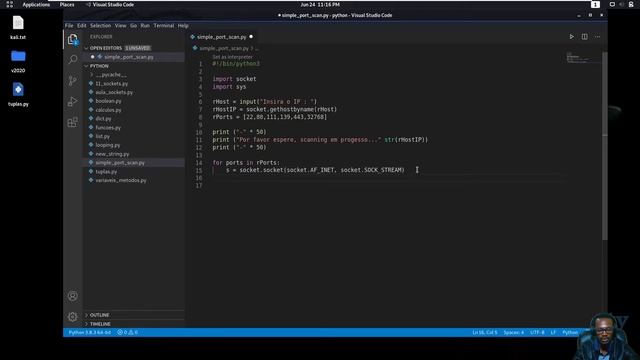Open the Places menu in top panel
This screenshot has height=360, width=640.
(67, 4)
